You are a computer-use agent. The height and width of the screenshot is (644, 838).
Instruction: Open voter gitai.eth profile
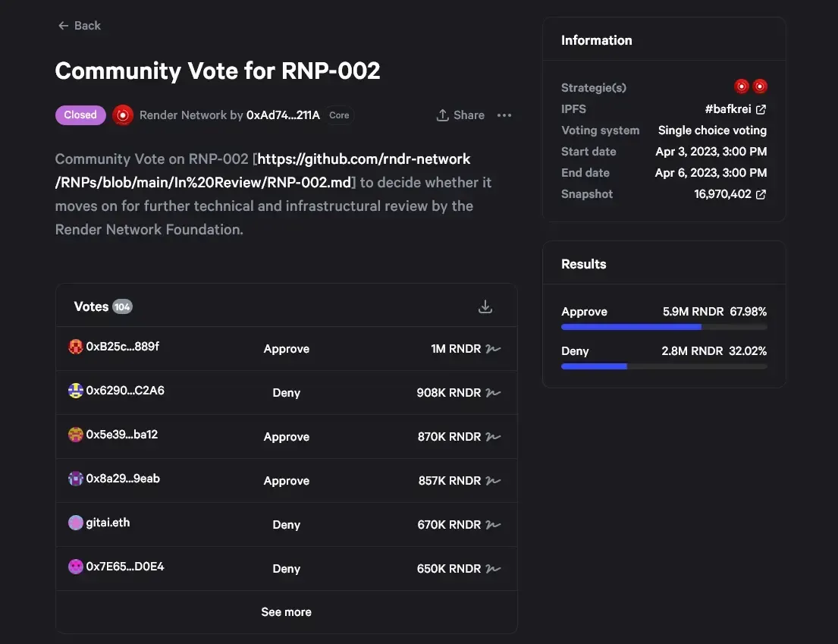[108, 523]
